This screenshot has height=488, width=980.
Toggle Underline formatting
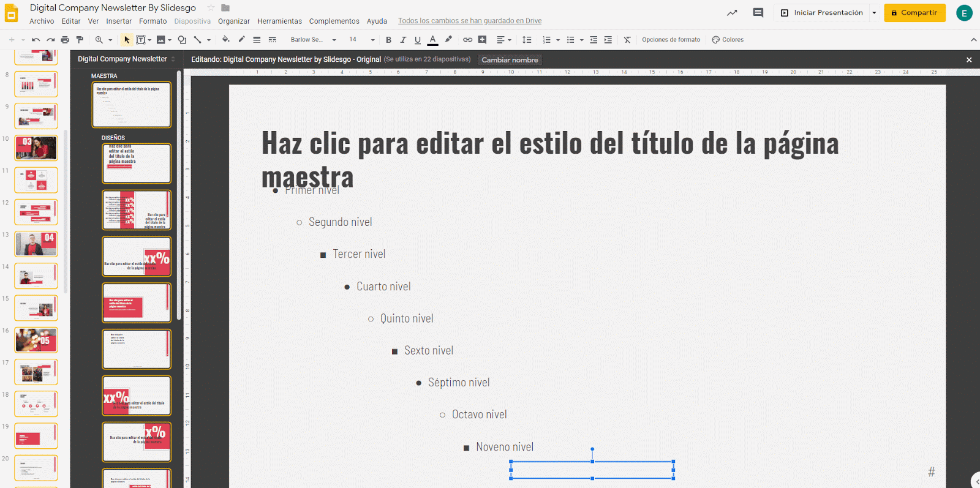pyautogui.click(x=418, y=40)
